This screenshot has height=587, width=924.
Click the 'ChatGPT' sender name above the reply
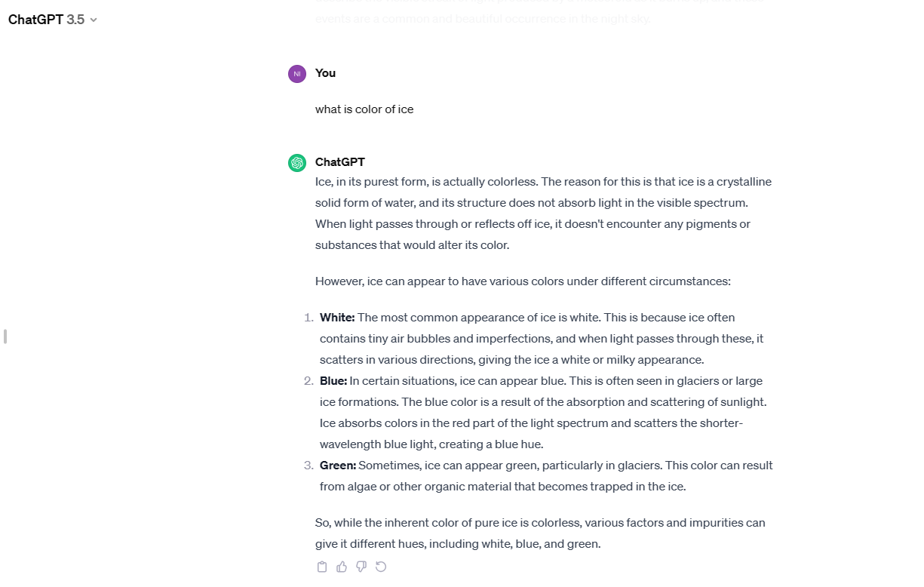pos(339,162)
